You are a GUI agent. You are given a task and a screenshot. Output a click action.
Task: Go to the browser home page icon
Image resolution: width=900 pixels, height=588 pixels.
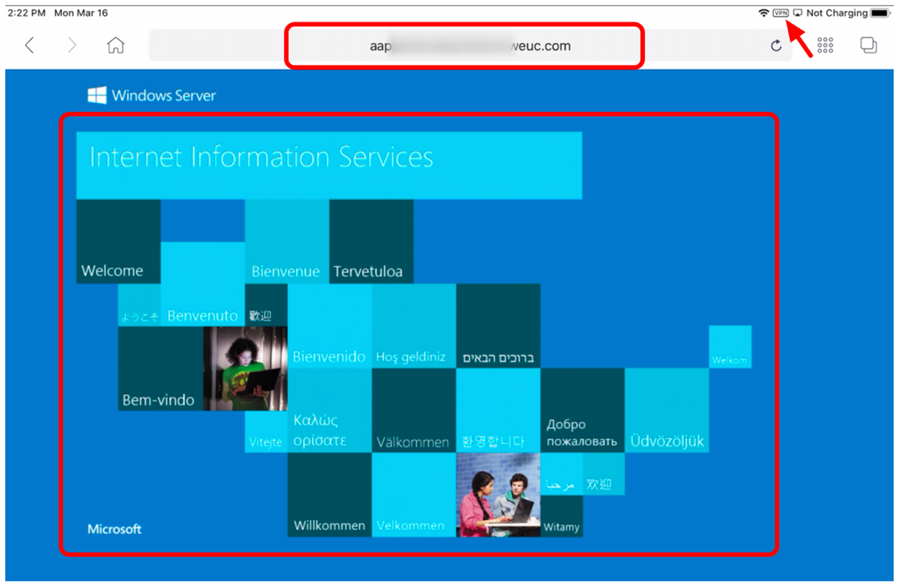tap(116, 45)
